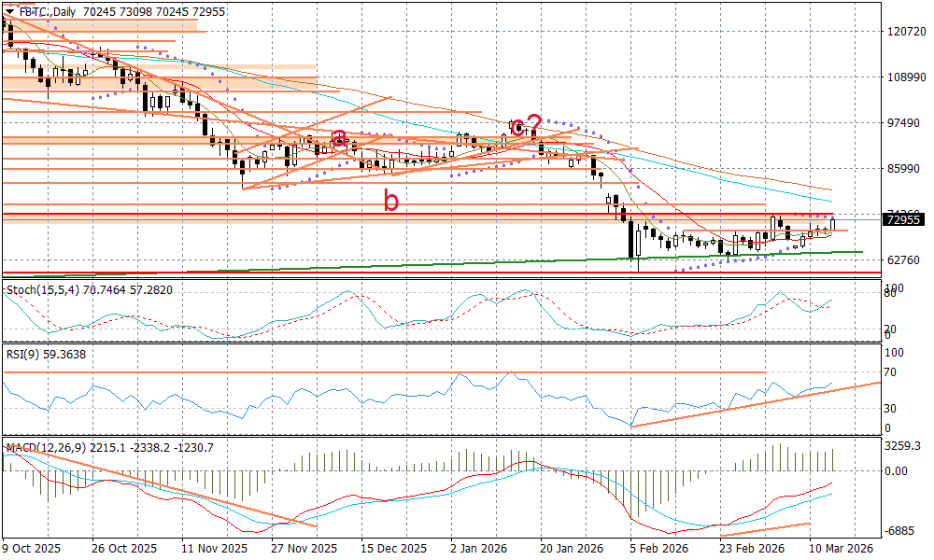Select the red wave label "a"
Screen dimensions: 934x560
click(x=341, y=138)
